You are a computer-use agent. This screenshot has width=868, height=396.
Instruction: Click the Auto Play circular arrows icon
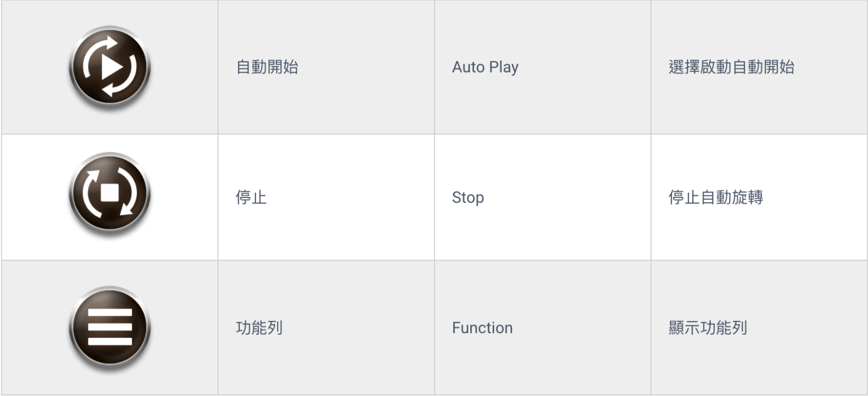(110, 67)
